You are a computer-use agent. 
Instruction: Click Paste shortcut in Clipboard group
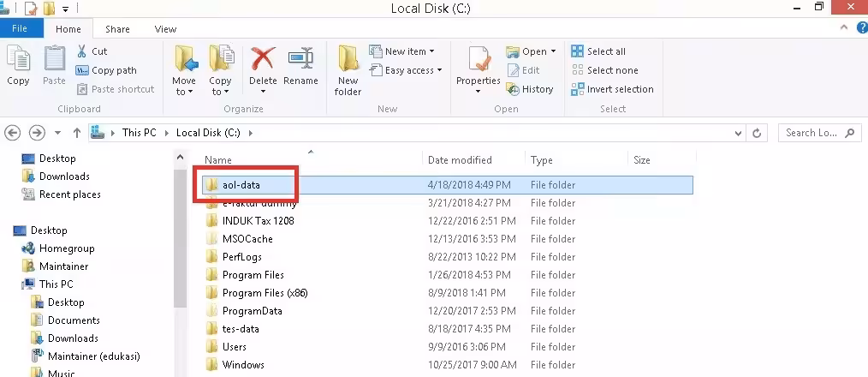116,89
